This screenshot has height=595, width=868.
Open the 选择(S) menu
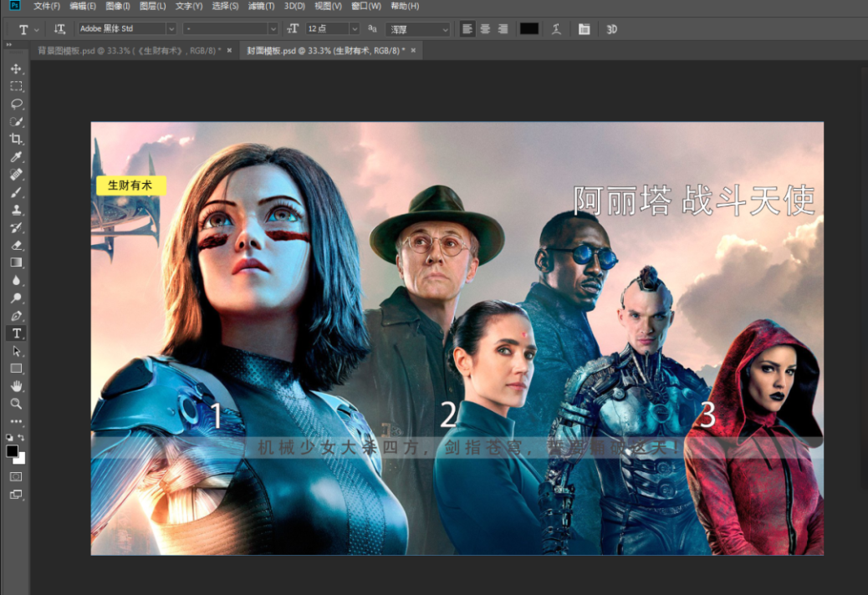pyautogui.click(x=225, y=6)
